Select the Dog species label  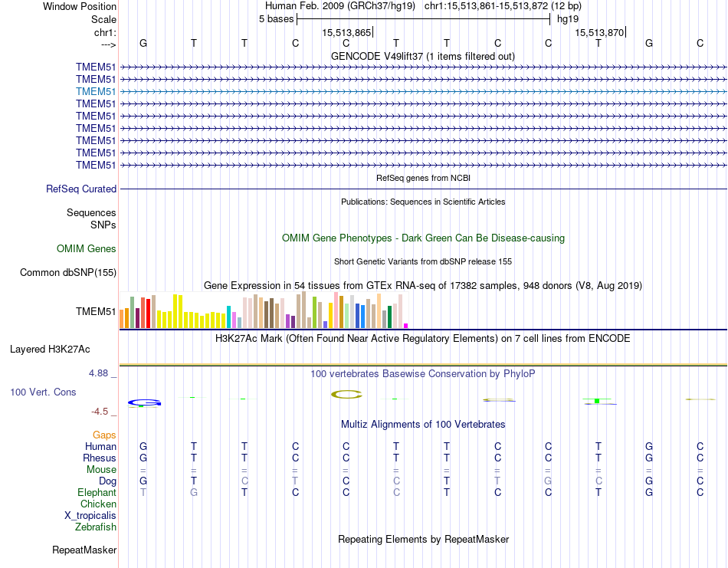point(107,481)
